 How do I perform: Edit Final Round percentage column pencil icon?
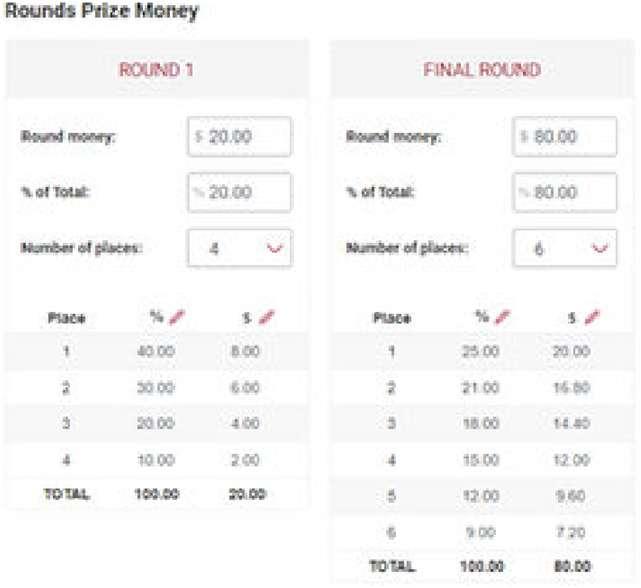click(x=503, y=317)
